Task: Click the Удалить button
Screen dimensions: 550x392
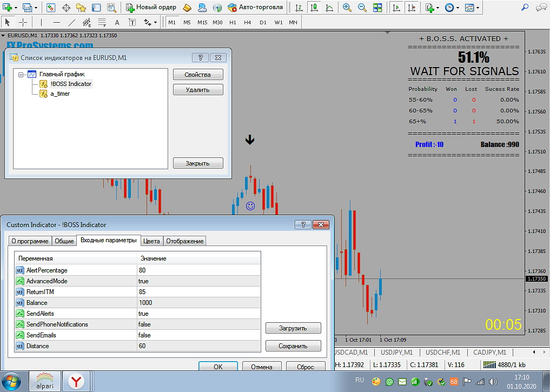Action: pos(198,90)
